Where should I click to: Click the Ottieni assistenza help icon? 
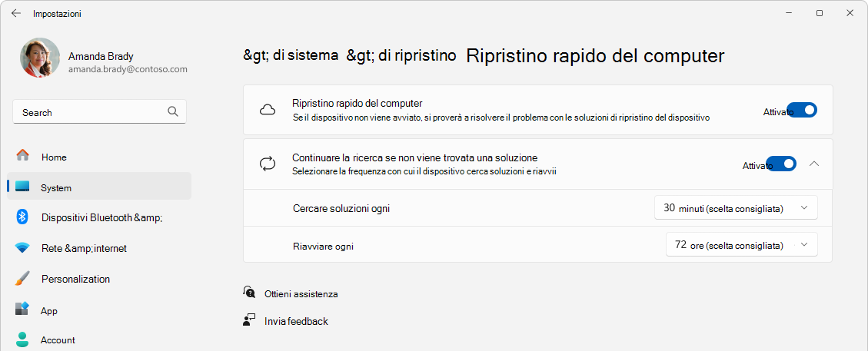pyautogui.click(x=249, y=293)
